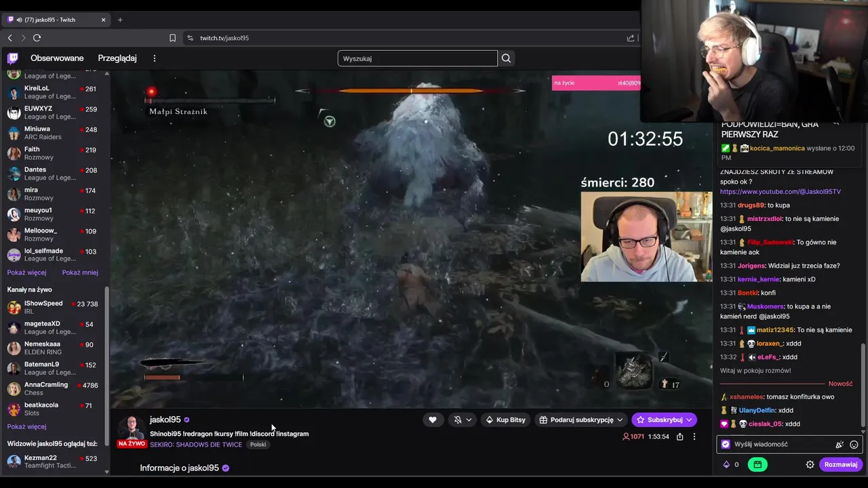This screenshot has height=488, width=868.
Task: Open KireiLoL channel in sidebar
Action: [53, 92]
